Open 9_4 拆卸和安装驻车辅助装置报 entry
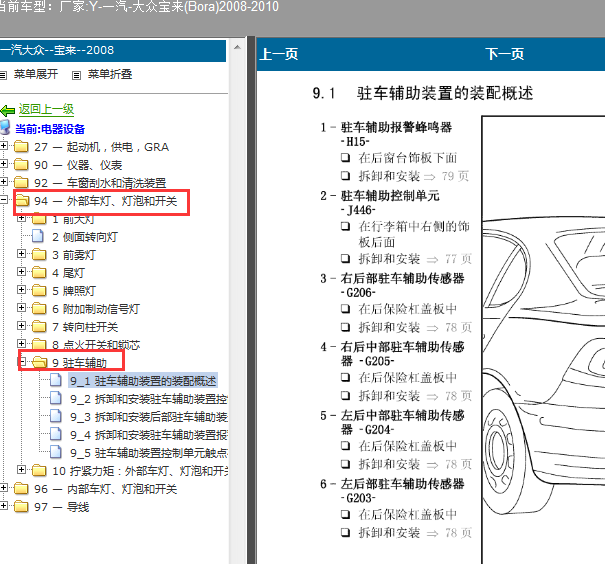This screenshot has width=605, height=564. point(149,435)
